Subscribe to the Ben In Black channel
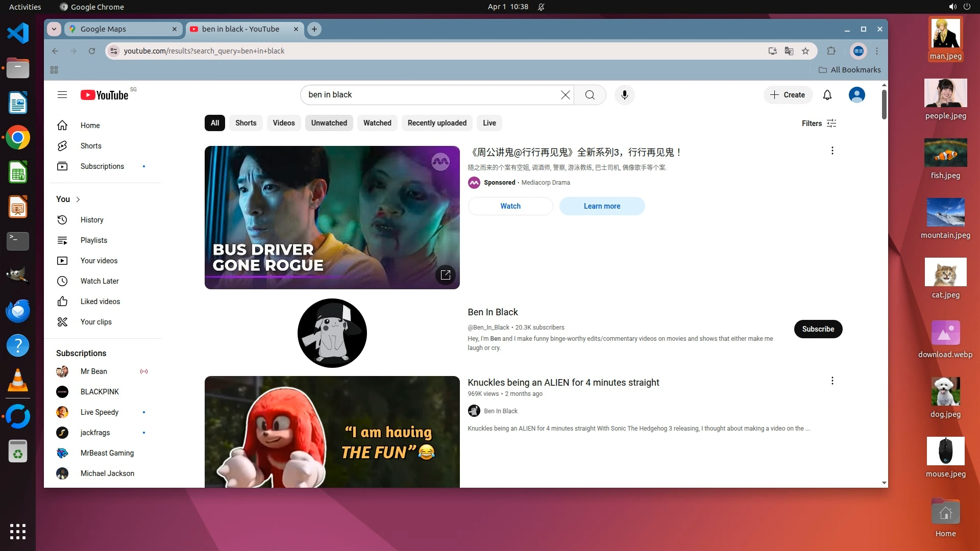Image resolution: width=980 pixels, height=551 pixels. click(818, 329)
